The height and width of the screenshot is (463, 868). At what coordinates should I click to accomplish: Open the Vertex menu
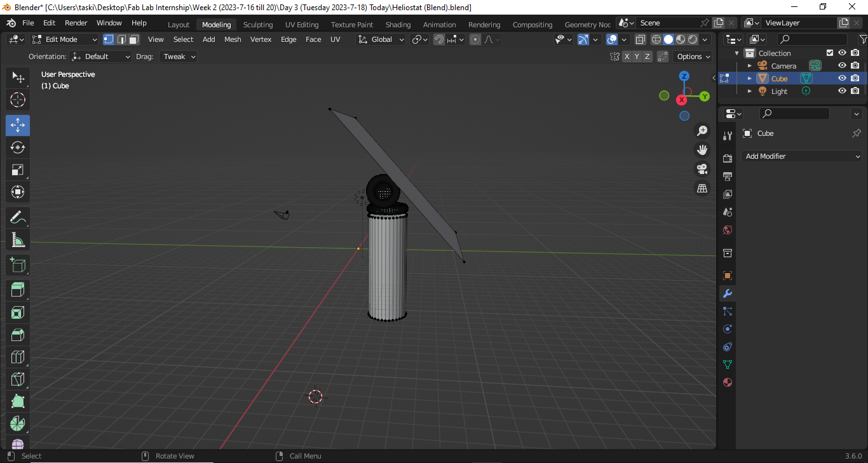point(261,39)
